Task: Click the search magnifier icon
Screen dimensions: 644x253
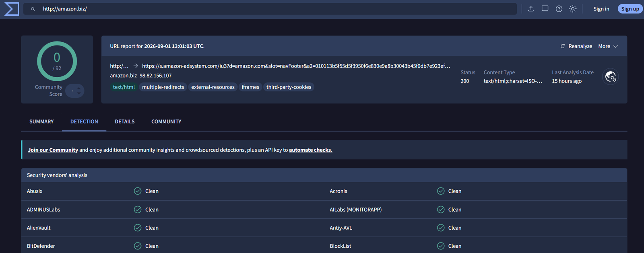Action: click(x=33, y=9)
